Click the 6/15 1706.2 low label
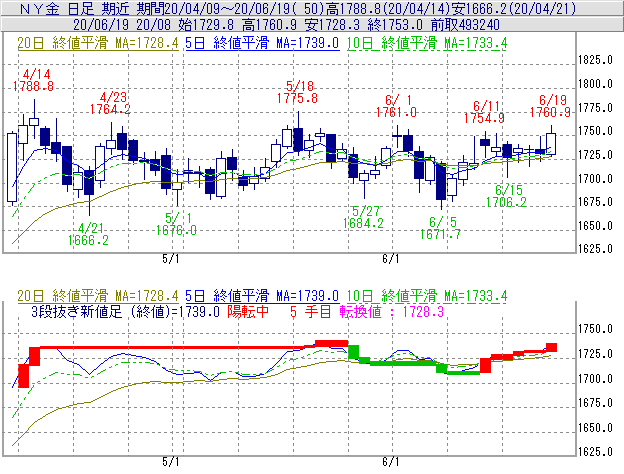The height and width of the screenshot is (474, 624). coord(507,196)
